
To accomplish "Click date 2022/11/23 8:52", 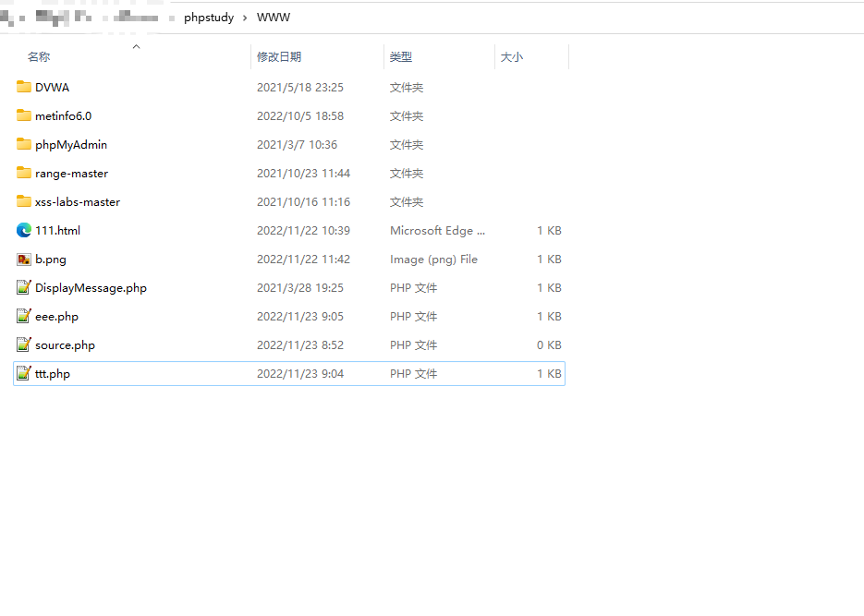I will (x=299, y=345).
